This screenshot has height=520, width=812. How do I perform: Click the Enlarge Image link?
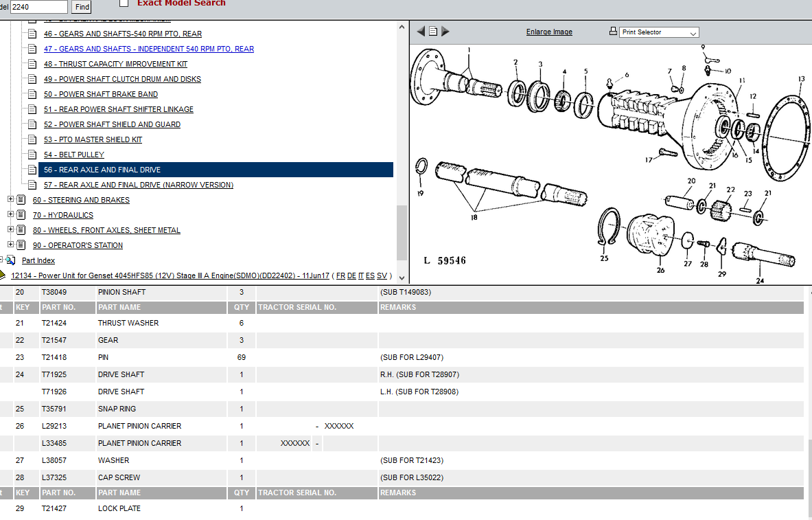tap(549, 32)
